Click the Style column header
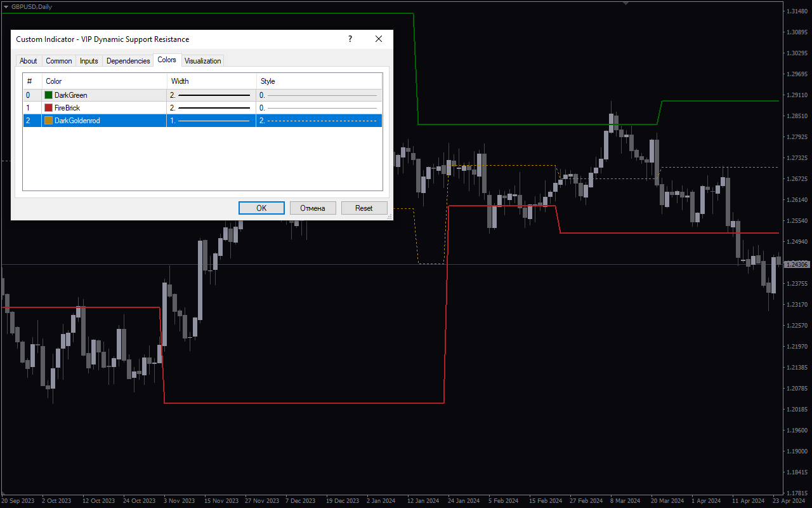 coord(319,81)
